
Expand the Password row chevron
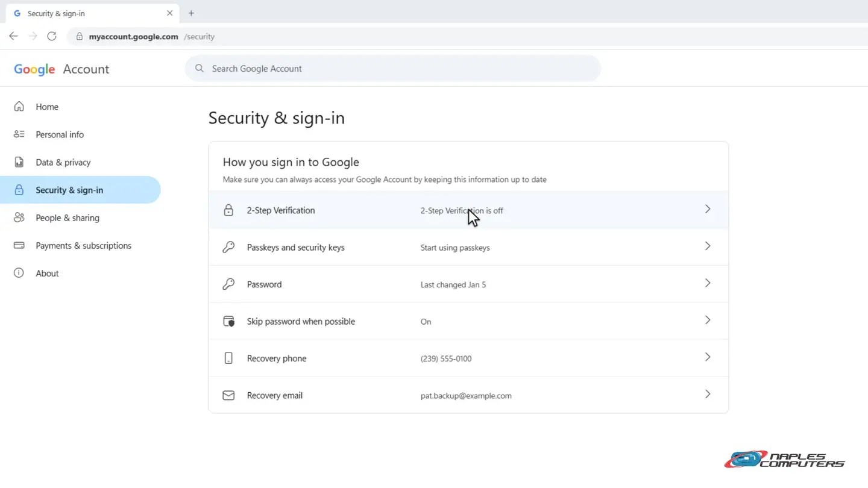[x=708, y=283]
